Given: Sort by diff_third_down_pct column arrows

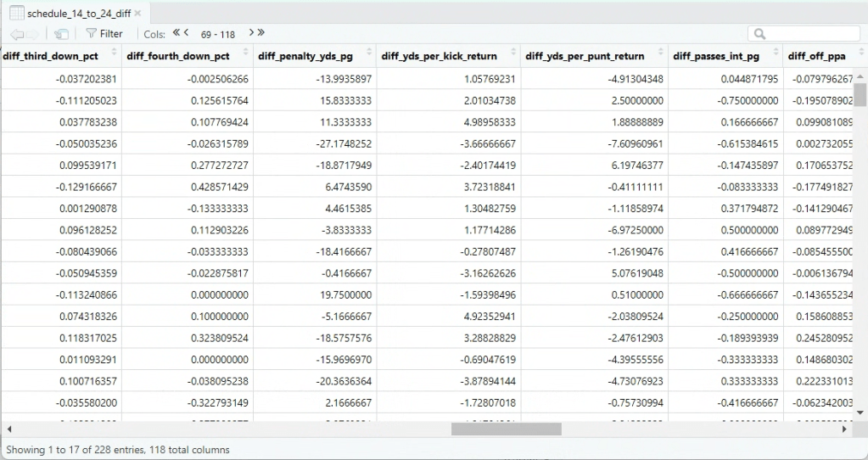Looking at the screenshot, I should pos(115,53).
